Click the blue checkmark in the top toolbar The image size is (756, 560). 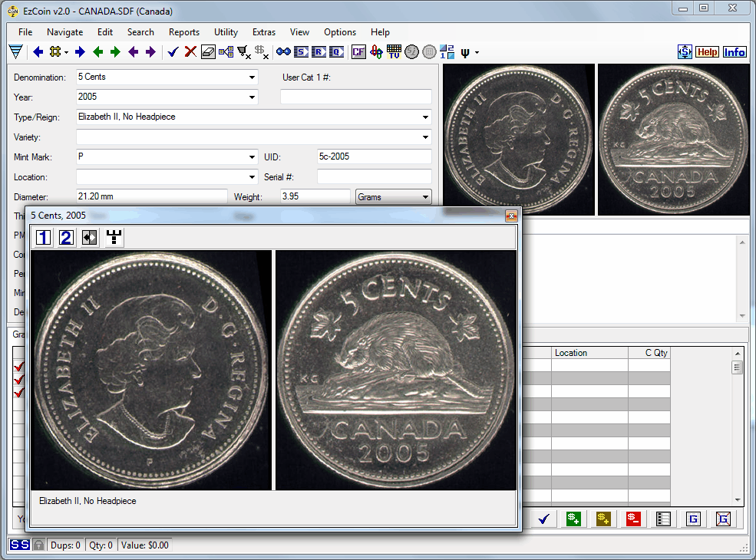click(x=173, y=52)
